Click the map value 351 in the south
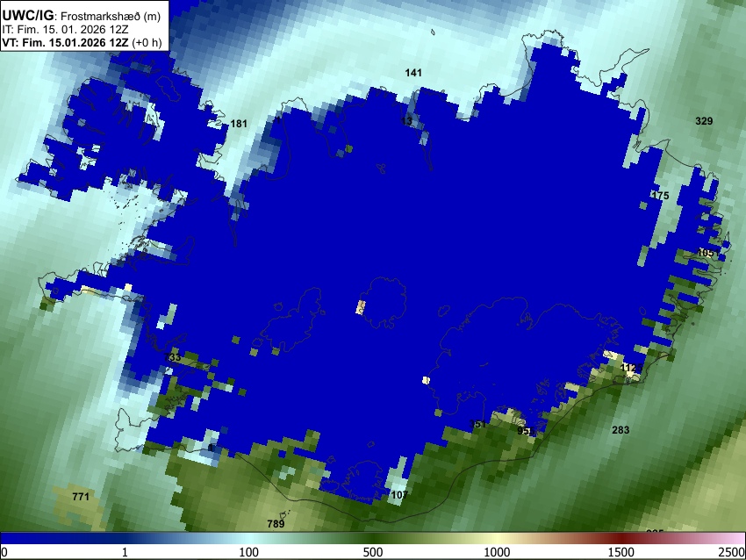Viewport: 746px width, 560px height. pos(477,424)
